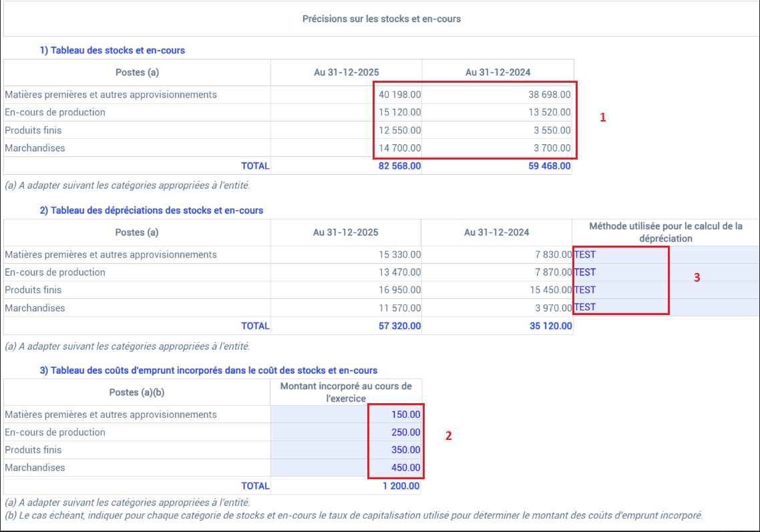Click 'Postes (a)(b)' column header
This screenshot has width=760, height=532.
[137, 392]
